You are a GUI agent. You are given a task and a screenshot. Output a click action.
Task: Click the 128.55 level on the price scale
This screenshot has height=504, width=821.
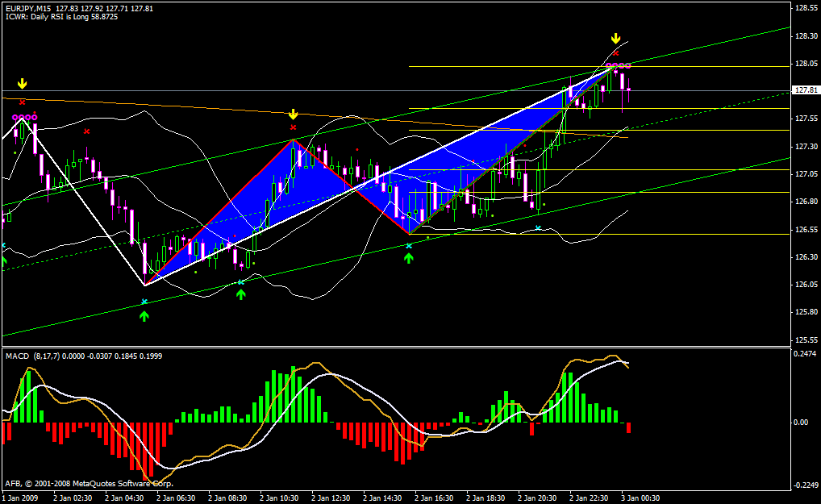point(806,8)
